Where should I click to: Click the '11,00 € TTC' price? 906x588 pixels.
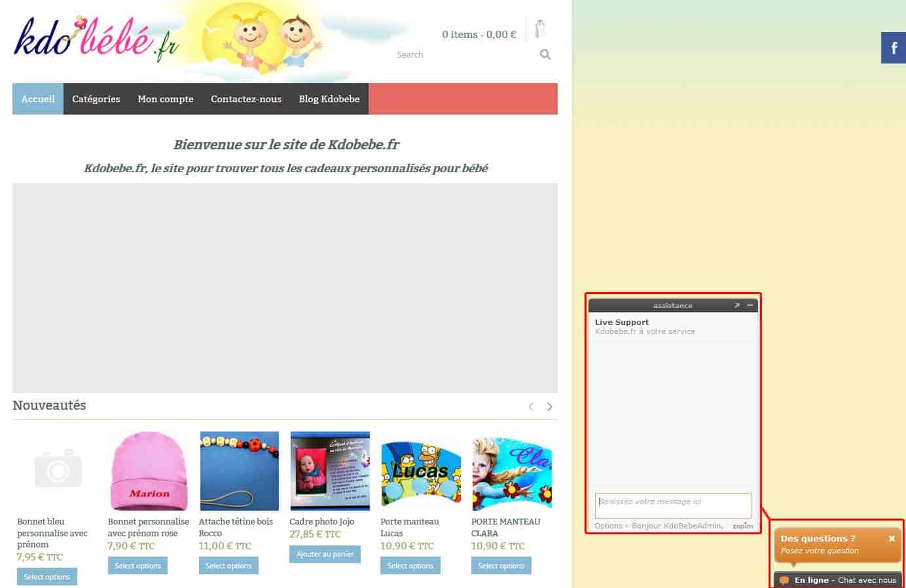[225, 545]
